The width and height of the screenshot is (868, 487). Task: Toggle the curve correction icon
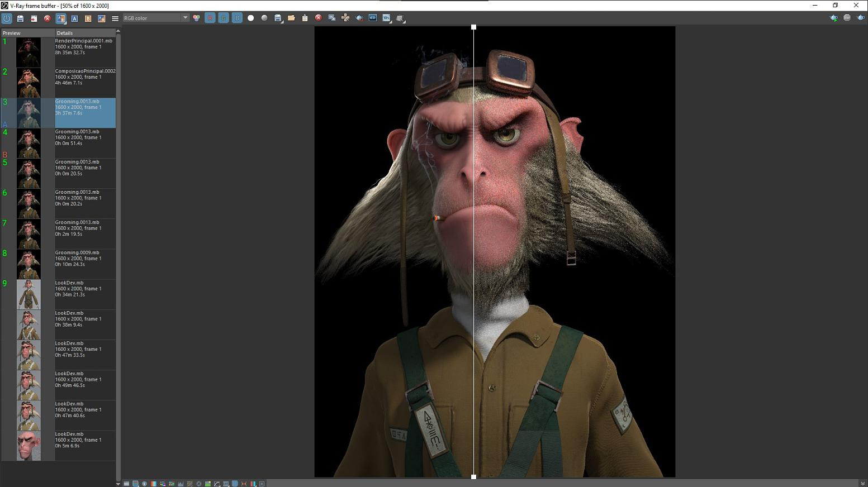tap(217, 484)
